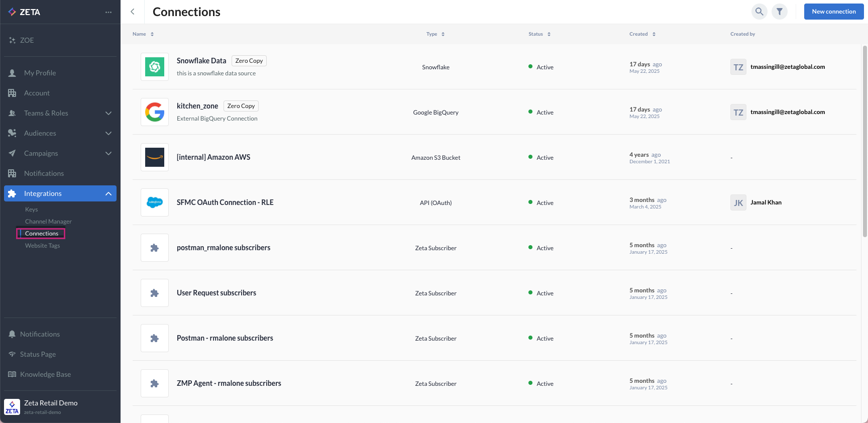Collapse the Integrations section chevron
Viewport: 868px width, 423px height.
(x=108, y=193)
